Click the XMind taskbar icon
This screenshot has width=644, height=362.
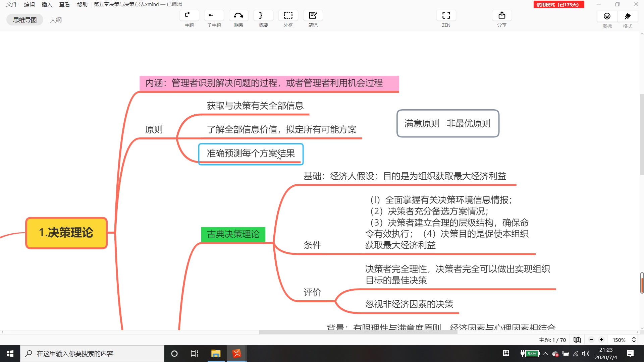coord(237,354)
